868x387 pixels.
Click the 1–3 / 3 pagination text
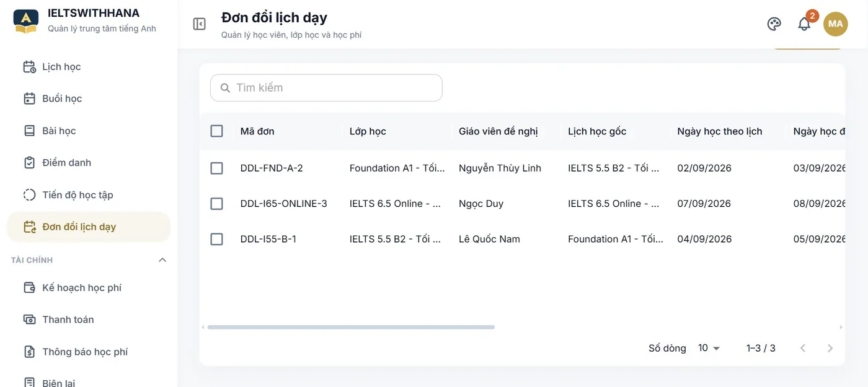click(x=761, y=348)
